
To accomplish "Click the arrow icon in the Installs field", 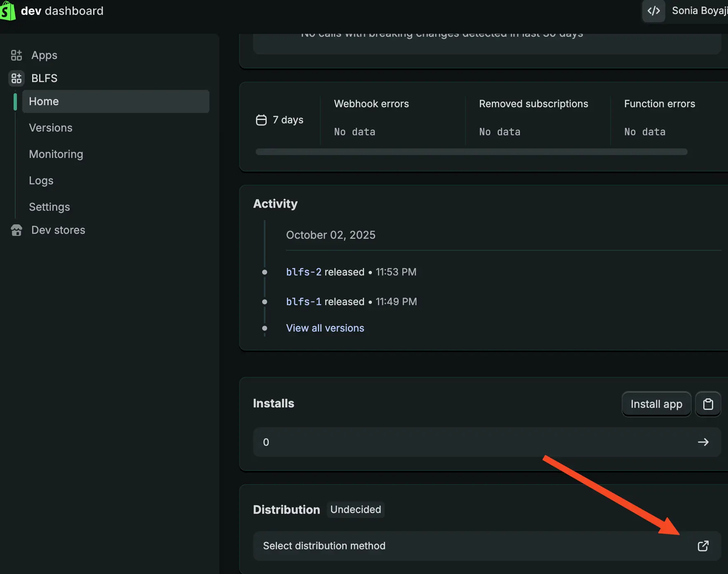I will [x=704, y=442].
